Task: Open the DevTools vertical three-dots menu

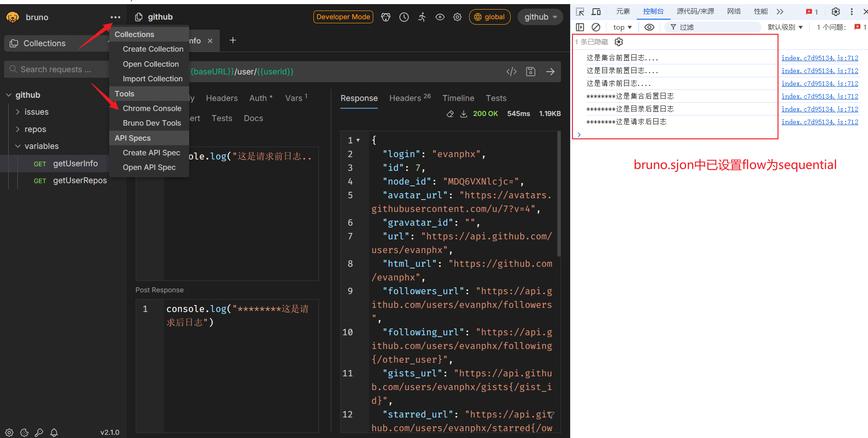Action: [852, 12]
